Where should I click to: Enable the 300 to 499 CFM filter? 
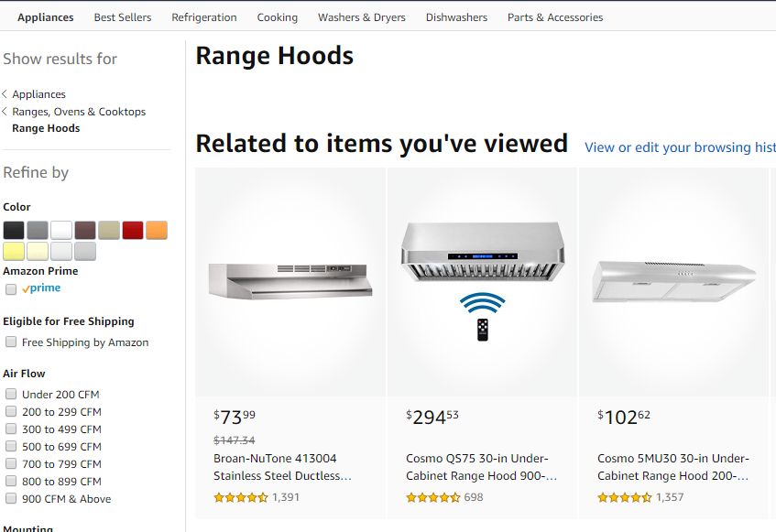click(x=10, y=429)
